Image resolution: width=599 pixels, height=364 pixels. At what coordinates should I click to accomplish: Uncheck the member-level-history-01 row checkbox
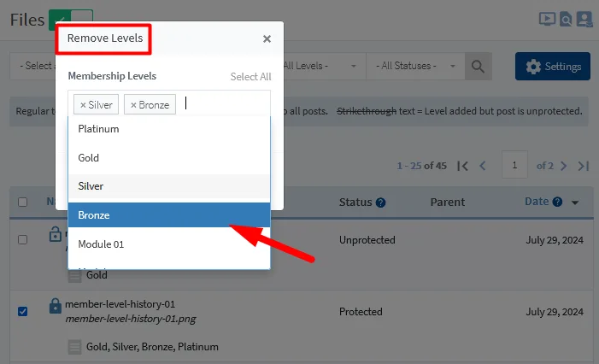coord(22,311)
